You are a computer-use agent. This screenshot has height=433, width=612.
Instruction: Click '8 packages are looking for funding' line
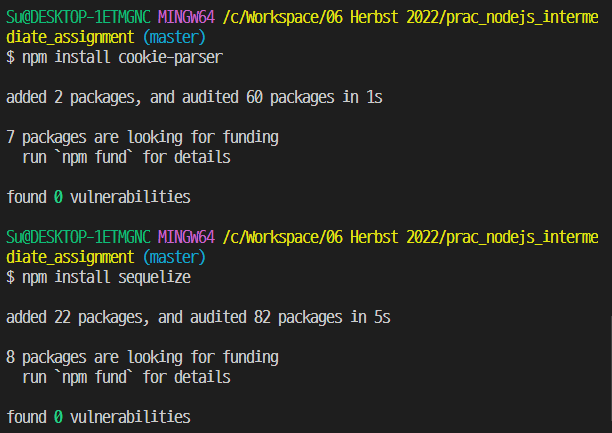(x=142, y=357)
